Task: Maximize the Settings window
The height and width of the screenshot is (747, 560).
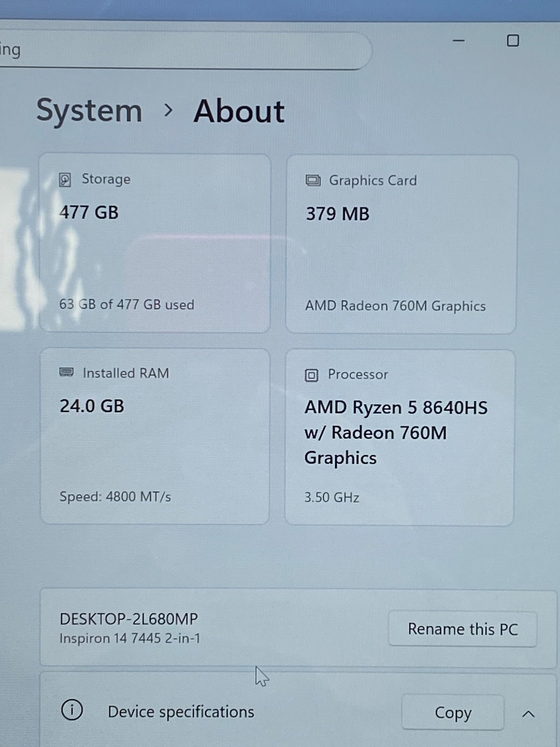Action: coord(513,41)
